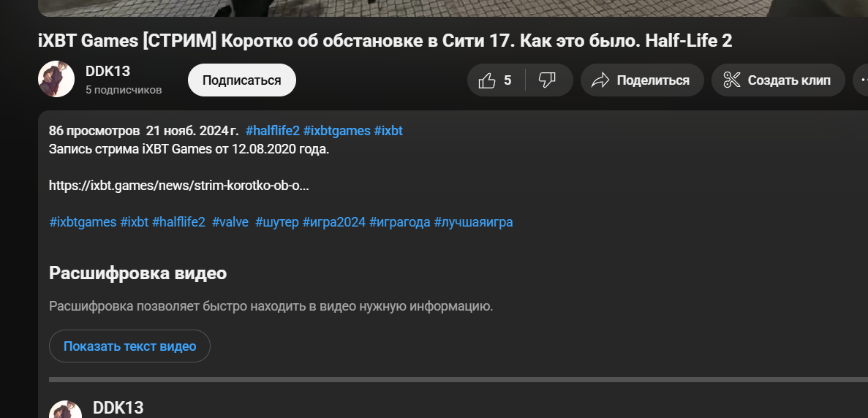868x418 pixels.
Task: Click the #играгода hashtag
Action: (399, 222)
